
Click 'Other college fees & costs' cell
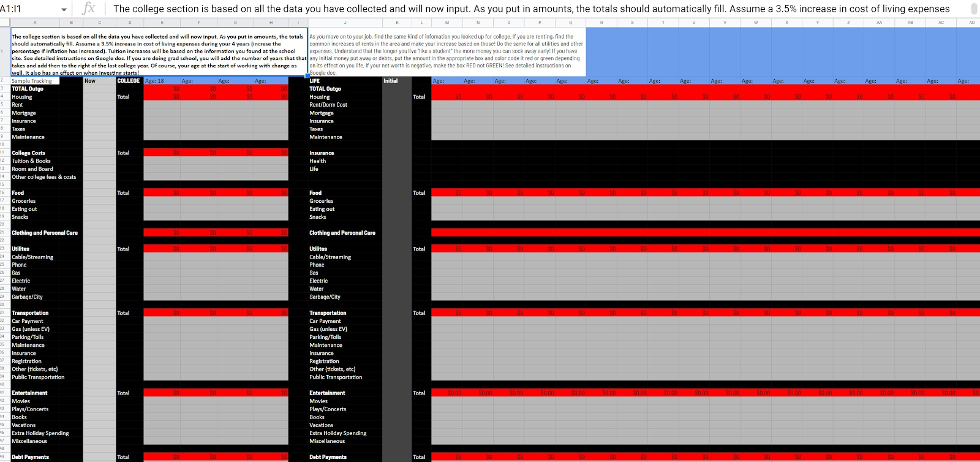pos(44,177)
